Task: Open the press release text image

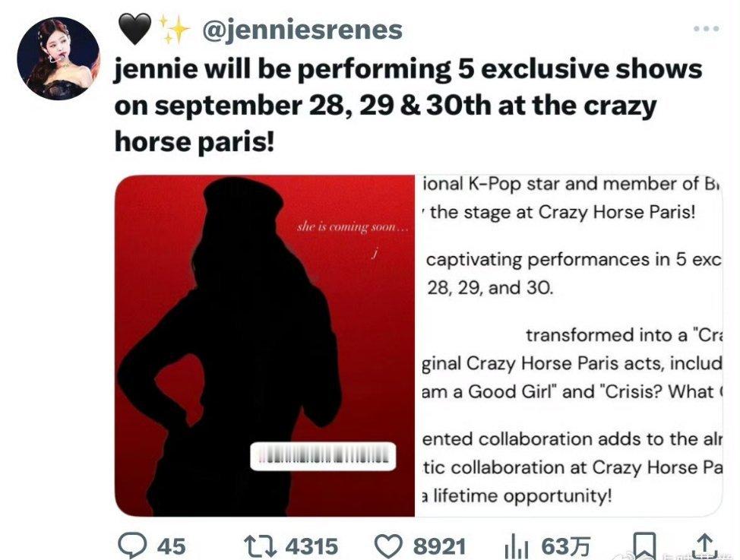Action: 569,346
